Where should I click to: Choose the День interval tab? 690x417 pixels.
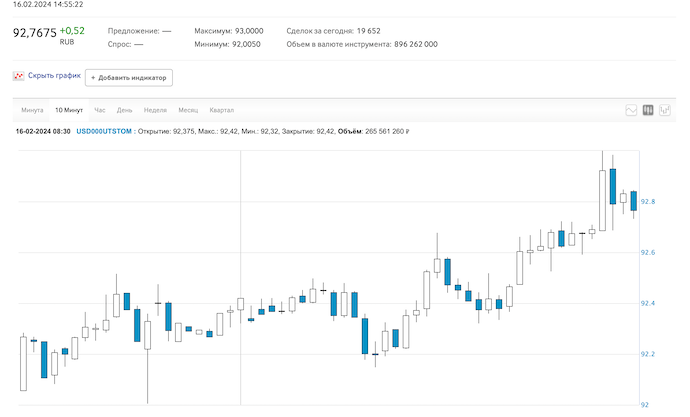click(125, 109)
